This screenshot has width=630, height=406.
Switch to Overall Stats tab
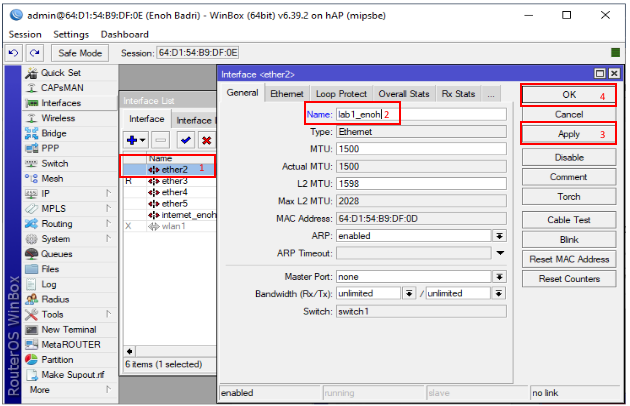pyautogui.click(x=404, y=94)
